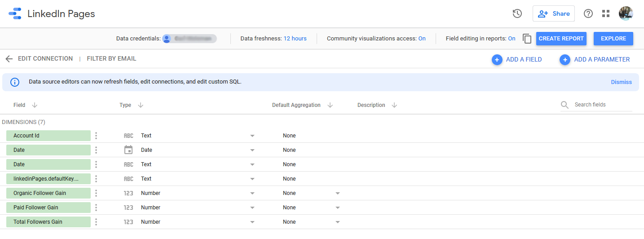Open the help question mark icon
Screen dimensions: 644x239
coord(588,13)
